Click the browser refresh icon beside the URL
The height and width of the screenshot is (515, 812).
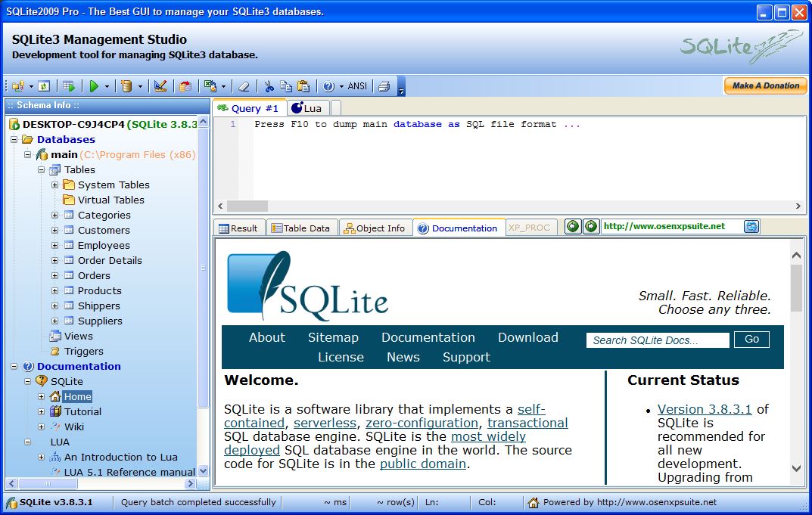pyautogui.click(x=751, y=226)
